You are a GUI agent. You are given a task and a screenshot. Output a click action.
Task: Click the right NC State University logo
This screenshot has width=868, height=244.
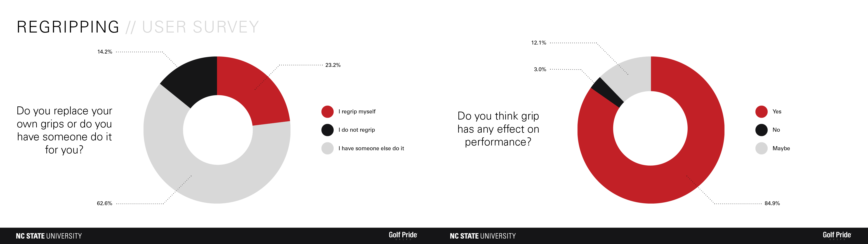pos(483,236)
